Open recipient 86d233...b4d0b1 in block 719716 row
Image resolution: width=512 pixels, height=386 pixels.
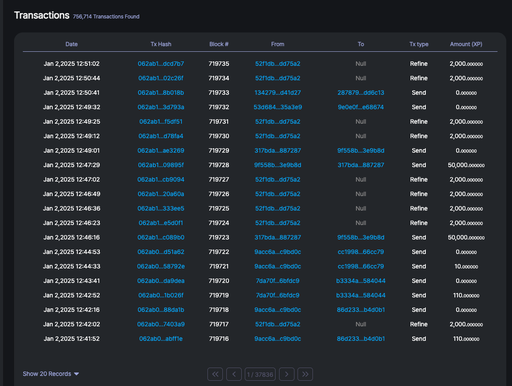click(361, 339)
